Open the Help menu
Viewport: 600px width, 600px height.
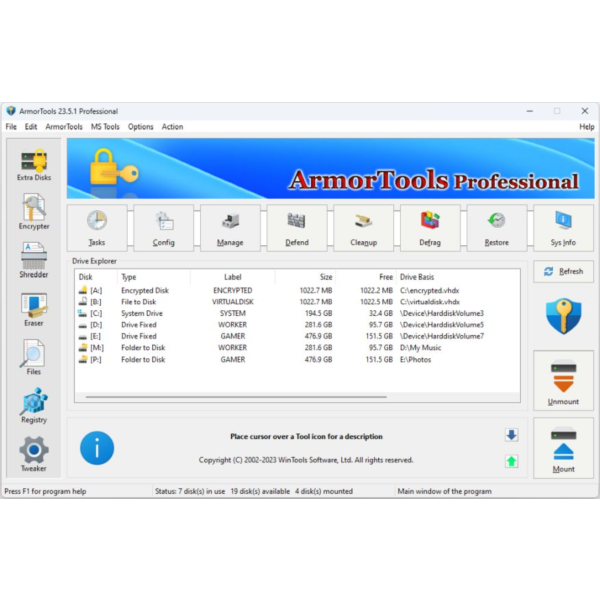pyautogui.click(x=587, y=127)
